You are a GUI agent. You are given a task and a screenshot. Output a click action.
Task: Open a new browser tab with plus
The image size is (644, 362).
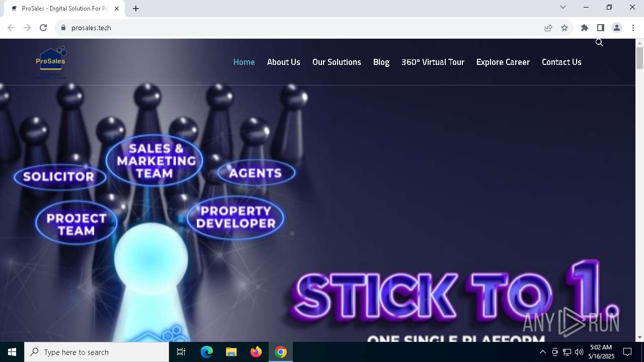(x=136, y=9)
